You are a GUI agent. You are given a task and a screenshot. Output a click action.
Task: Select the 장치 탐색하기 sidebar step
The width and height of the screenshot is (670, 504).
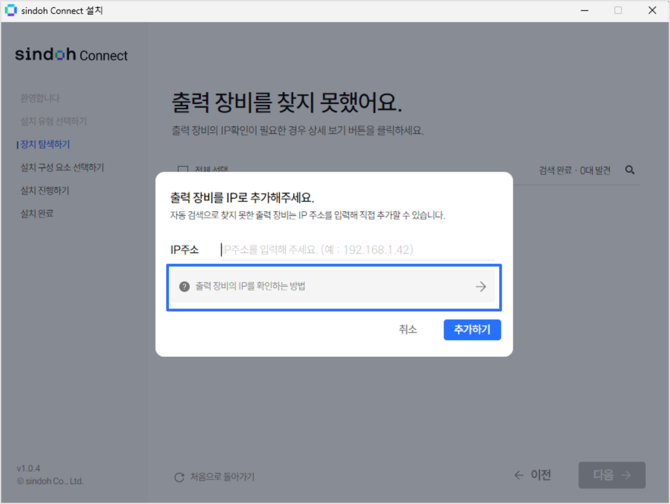click(45, 144)
